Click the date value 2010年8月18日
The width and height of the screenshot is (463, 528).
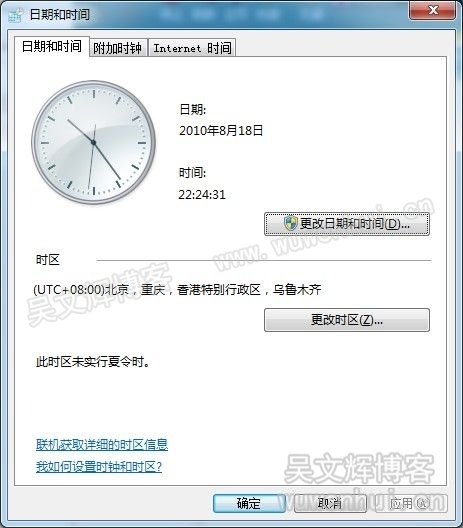coord(221,130)
